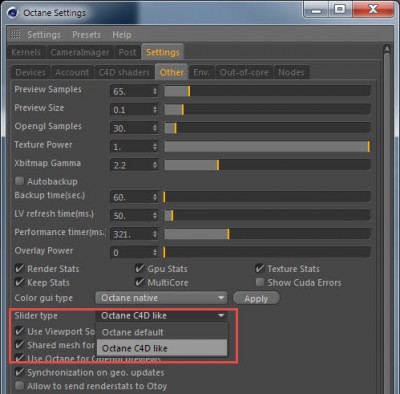Open the Color gui type dropdown

tap(161, 298)
